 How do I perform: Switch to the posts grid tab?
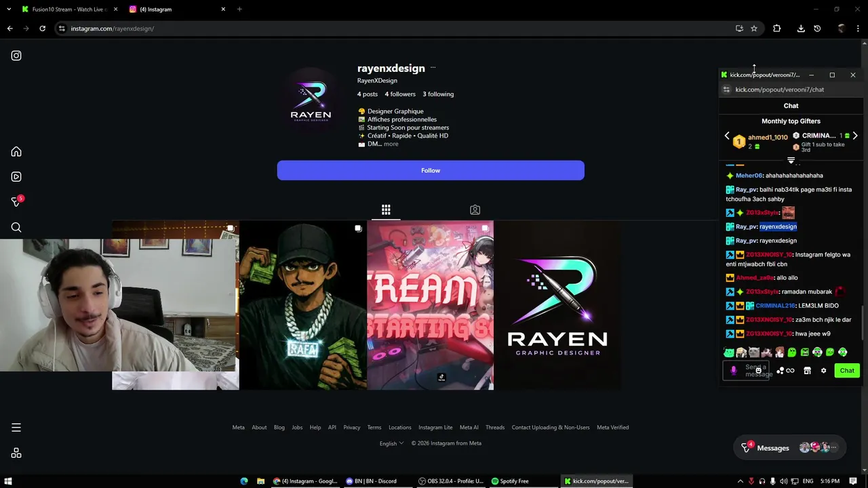coord(386,210)
